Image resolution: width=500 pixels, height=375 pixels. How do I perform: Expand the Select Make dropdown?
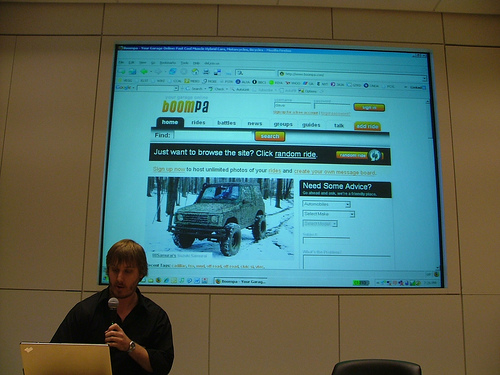coord(328,214)
